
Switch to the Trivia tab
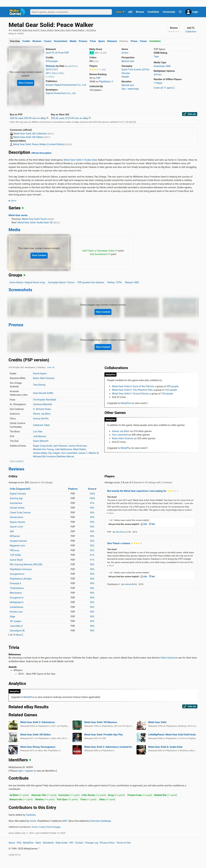[93, 41]
